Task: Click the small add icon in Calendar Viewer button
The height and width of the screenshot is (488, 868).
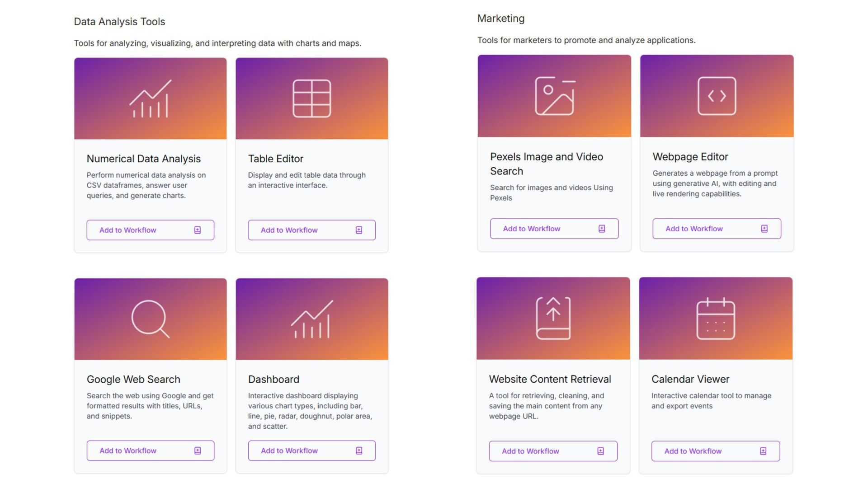Action: (x=763, y=451)
